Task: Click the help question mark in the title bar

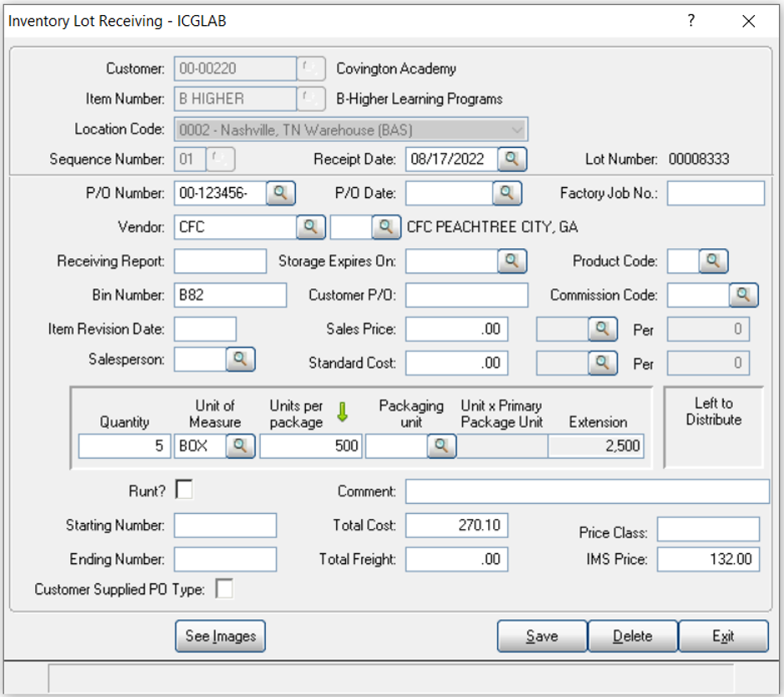Action: pyautogui.click(x=691, y=21)
